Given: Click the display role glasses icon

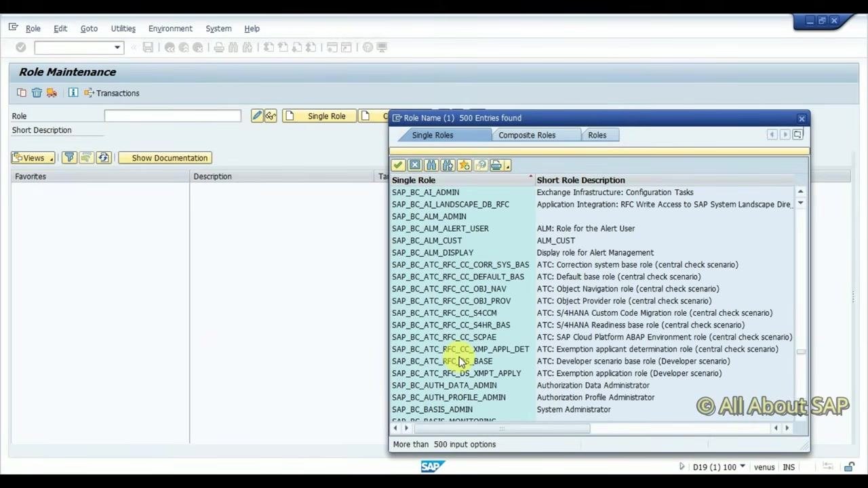Looking at the screenshot, I should point(271,116).
